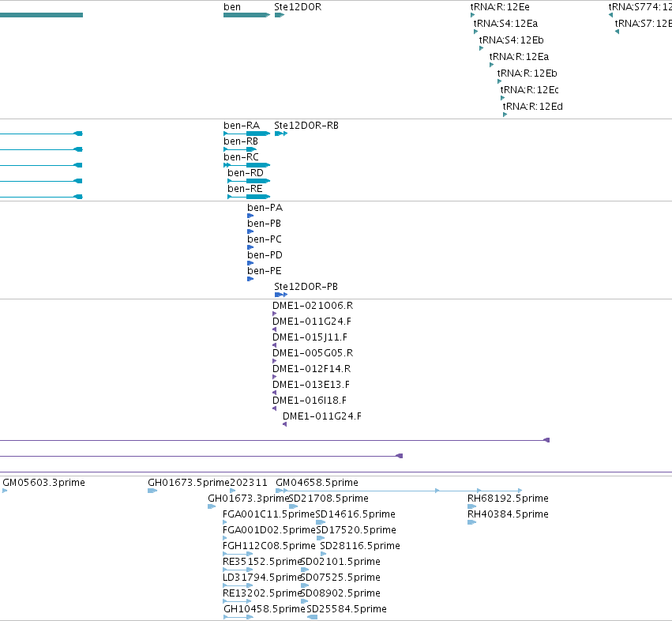Click the DME1-016I18.F feature label
This screenshot has height=621, width=672.
310,401
